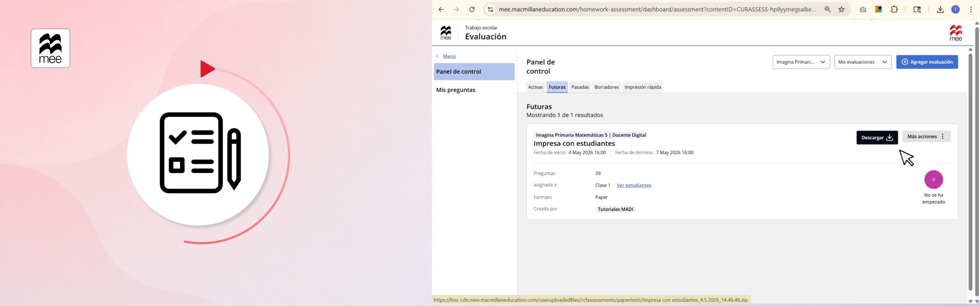Click the question count '39'

point(598,173)
